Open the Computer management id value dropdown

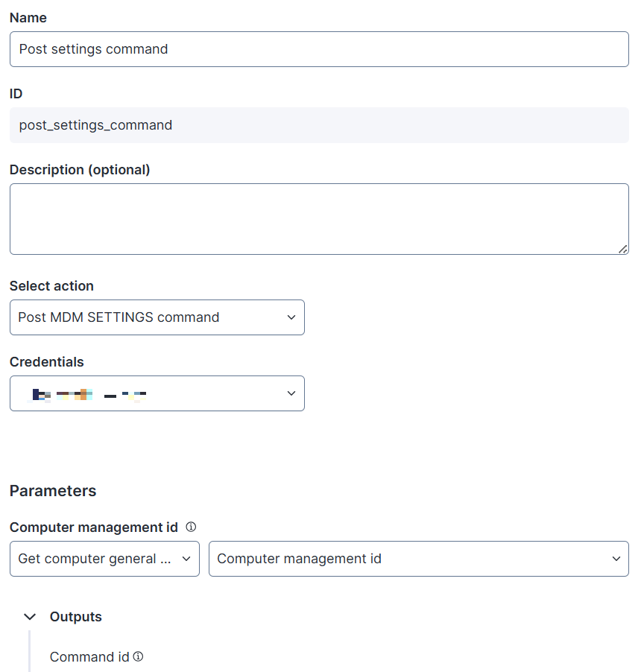(418, 559)
